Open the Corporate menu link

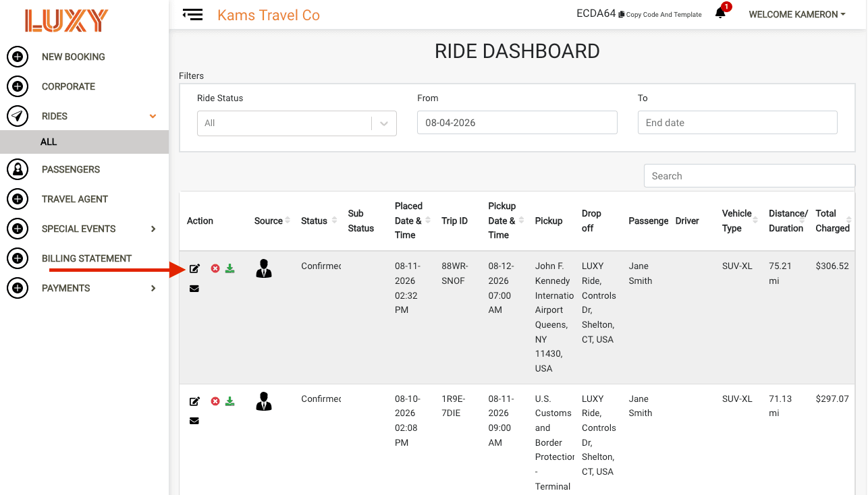pyautogui.click(x=68, y=86)
